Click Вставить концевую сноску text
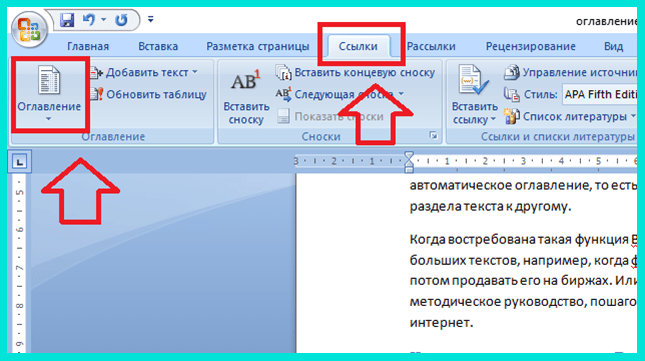 pyautogui.click(x=365, y=73)
